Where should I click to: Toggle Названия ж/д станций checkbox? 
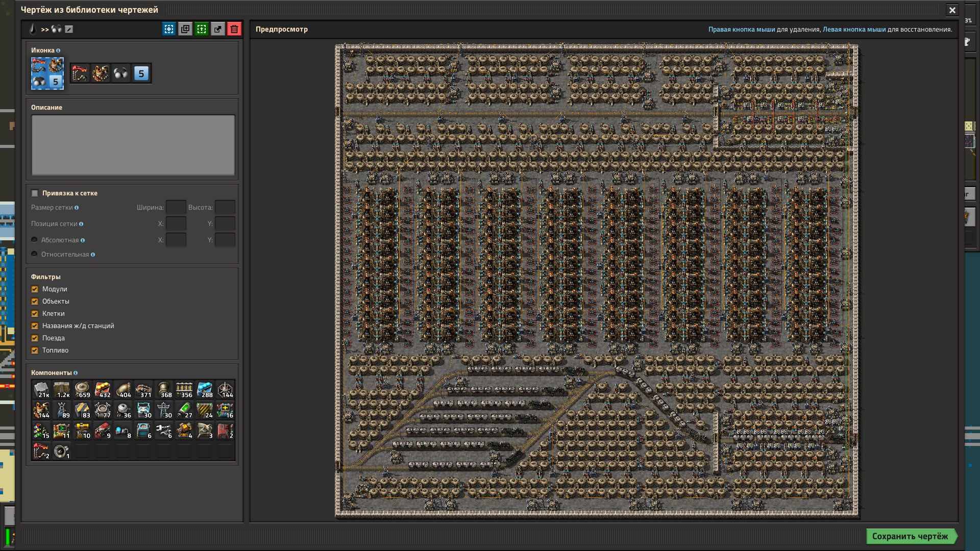(x=35, y=325)
